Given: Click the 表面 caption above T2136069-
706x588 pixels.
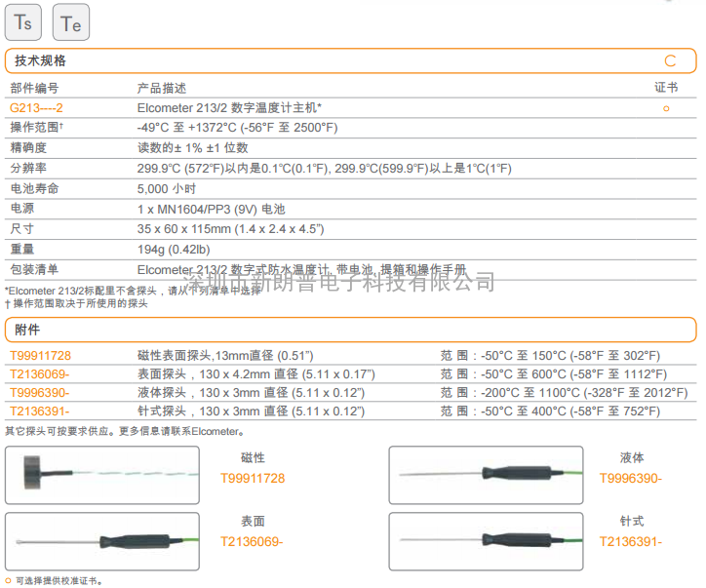Looking at the screenshot, I should tap(253, 521).
